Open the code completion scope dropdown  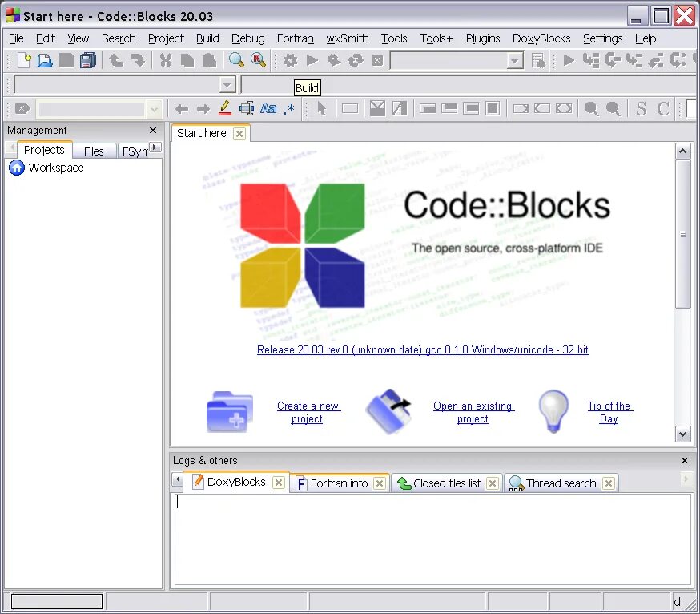[227, 84]
